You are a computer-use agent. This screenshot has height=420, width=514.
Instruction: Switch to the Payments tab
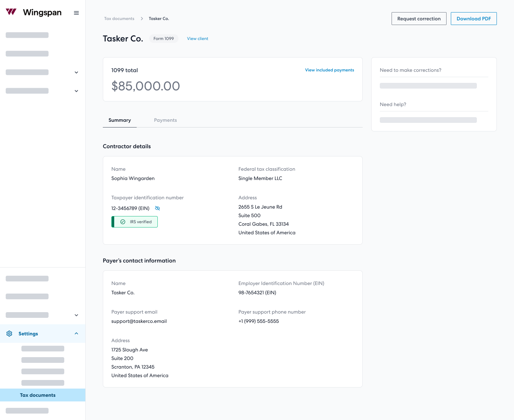click(x=165, y=120)
